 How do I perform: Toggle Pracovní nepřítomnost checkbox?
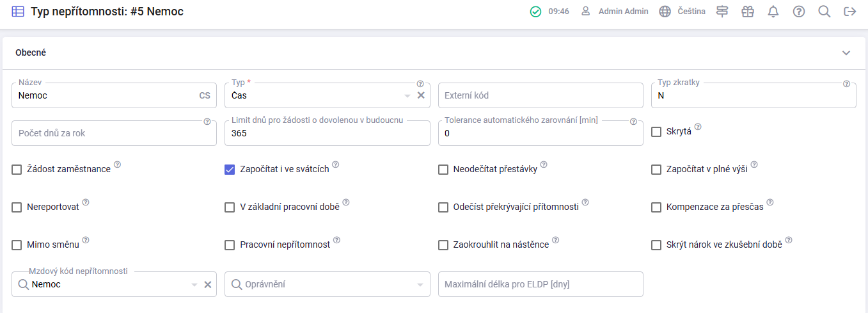pos(230,245)
